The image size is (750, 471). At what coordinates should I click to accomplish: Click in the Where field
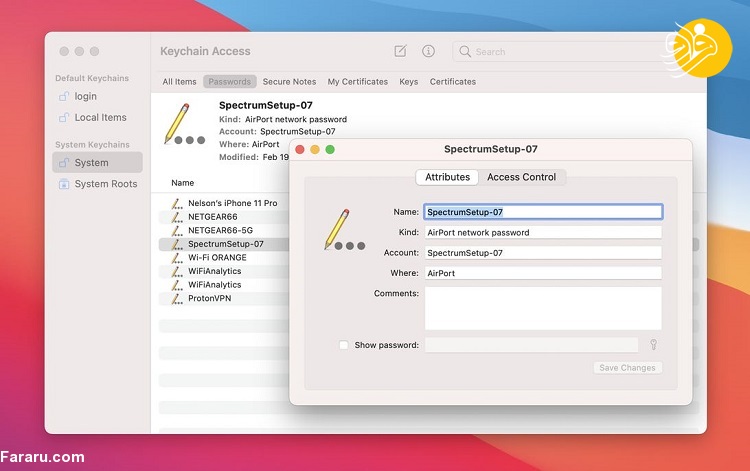click(543, 273)
